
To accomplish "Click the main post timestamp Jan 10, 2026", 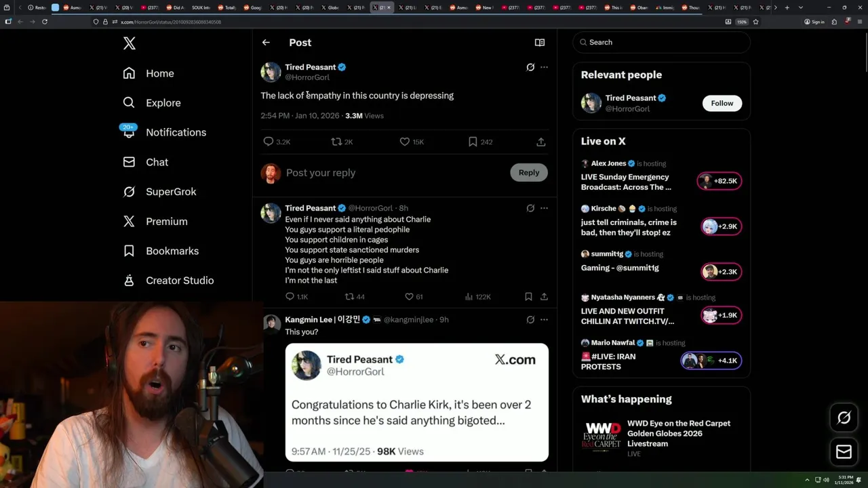I will click(300, 116).
